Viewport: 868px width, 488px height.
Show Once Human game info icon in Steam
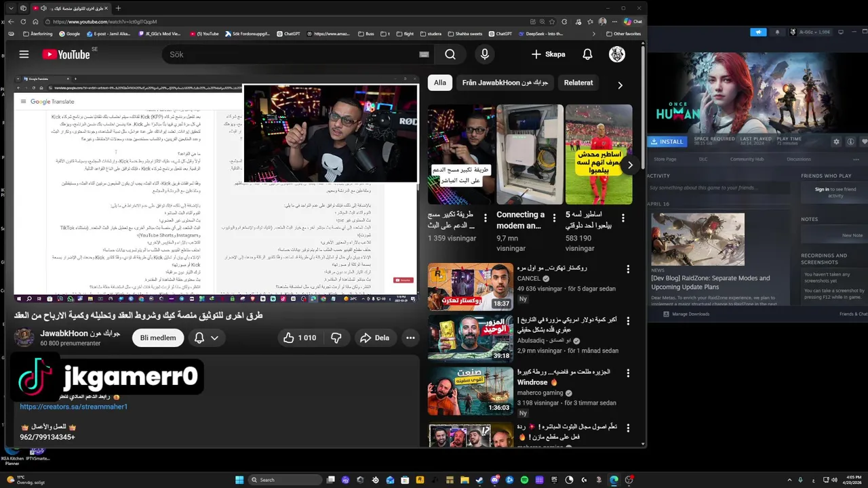click(x=850, y=142)
